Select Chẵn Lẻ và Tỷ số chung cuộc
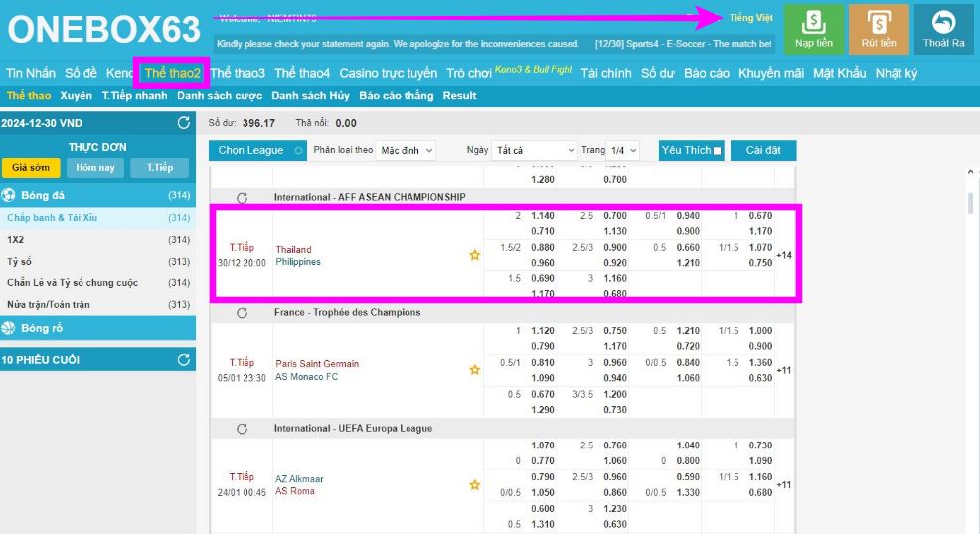 point(97,283)
